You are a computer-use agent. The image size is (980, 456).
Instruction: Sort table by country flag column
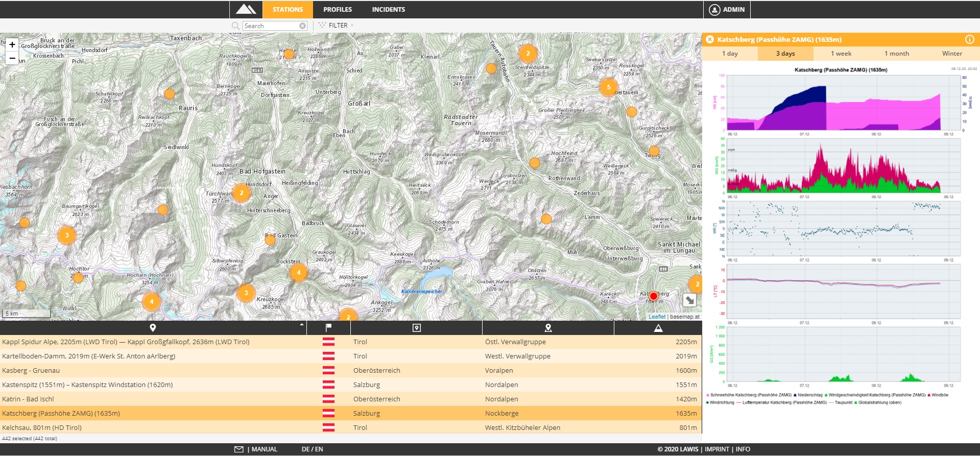[x=328, y=328]
